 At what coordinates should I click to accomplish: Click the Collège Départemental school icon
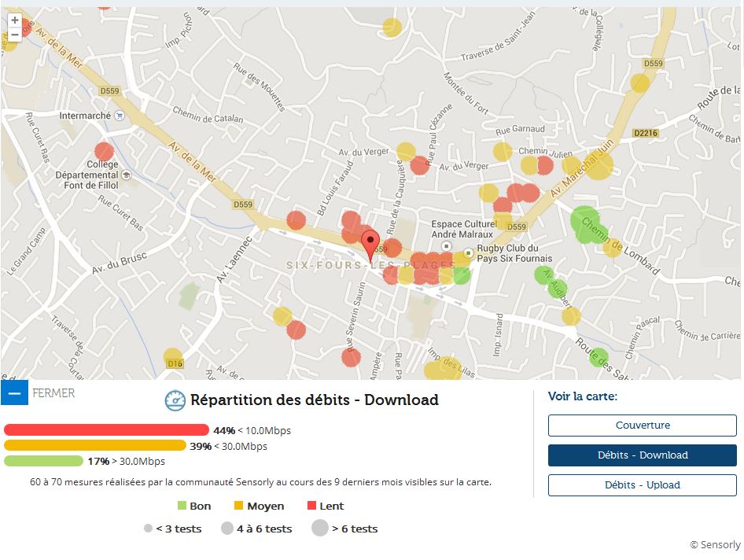click(x=127, y=175)
